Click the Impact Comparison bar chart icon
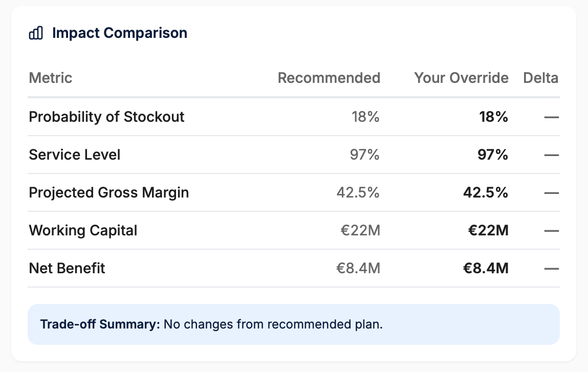The height and width of the screenshot is (372, 588). pyautogui.click(x=35, y=34)
